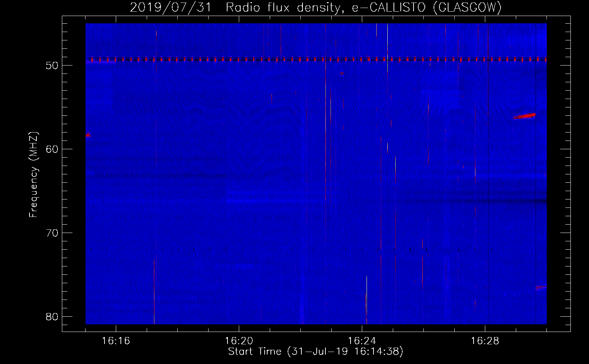589x364 pixels.
Task: Select the 'Frequency (MHZ)' y-axis label
Action: tap(33, 175)
